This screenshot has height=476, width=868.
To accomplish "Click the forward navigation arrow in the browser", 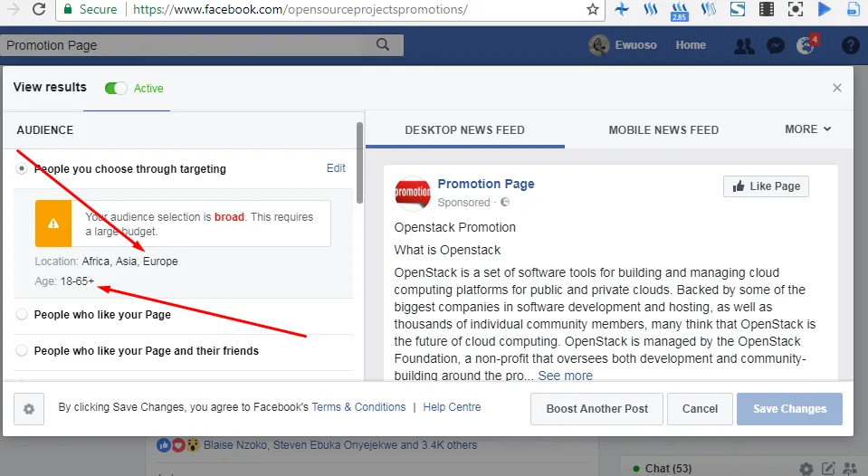I will (12, 9).
